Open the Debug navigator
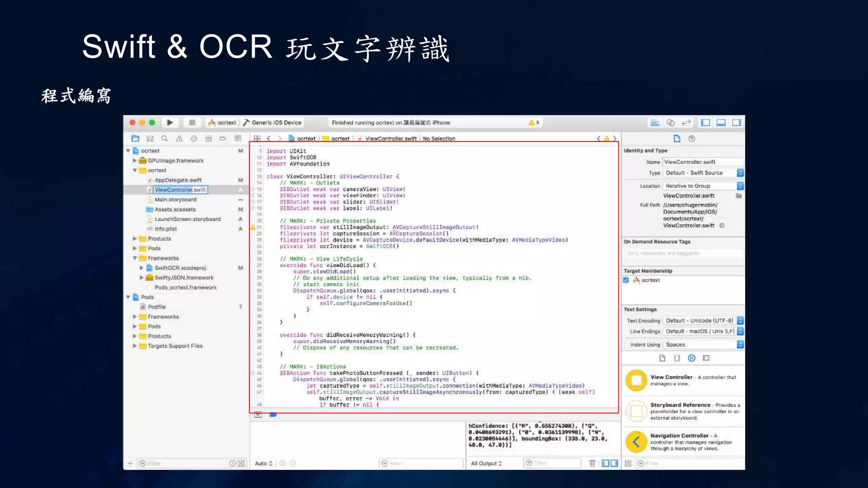The height and width of the screenshot is (488, 868). (209, 139)
